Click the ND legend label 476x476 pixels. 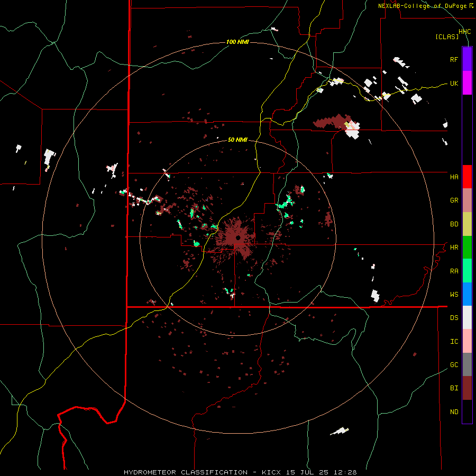pyautogui.click(x=454, y=412)
